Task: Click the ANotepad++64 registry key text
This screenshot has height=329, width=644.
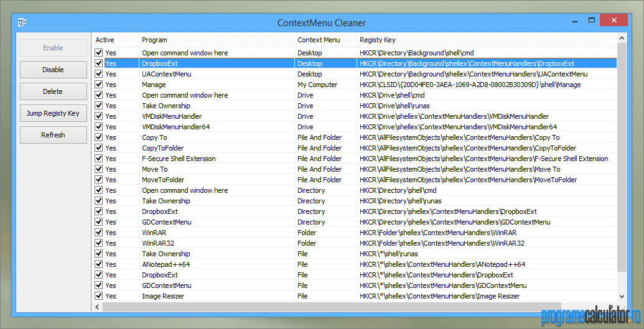Action: [x=442, y=264]
